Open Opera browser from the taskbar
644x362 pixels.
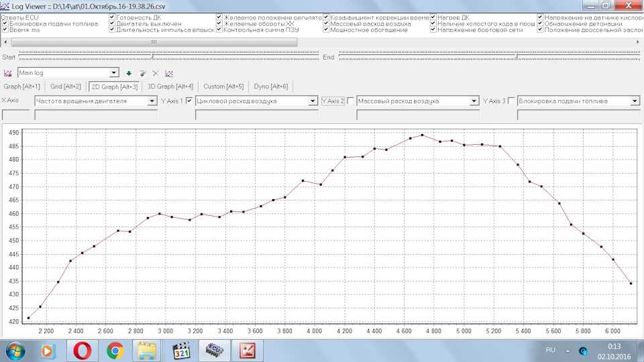[x=83, y=350]
